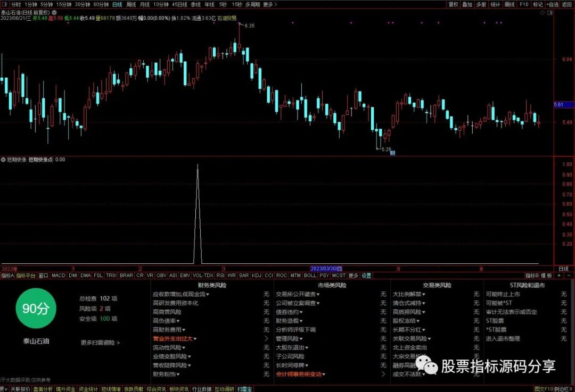Select the BRAR indicator
575x392 pixels.
pyautogui.click(x=126, y=276)
